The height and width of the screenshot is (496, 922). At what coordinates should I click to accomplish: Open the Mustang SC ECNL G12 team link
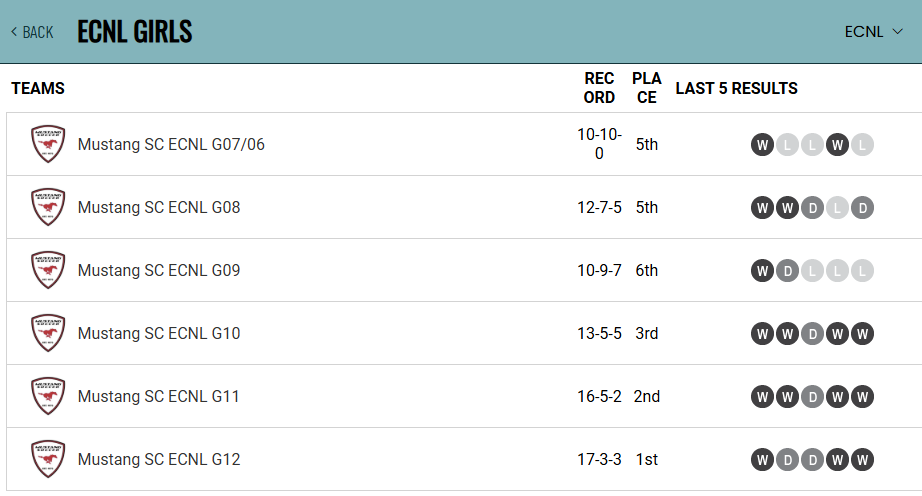(159, 459)
